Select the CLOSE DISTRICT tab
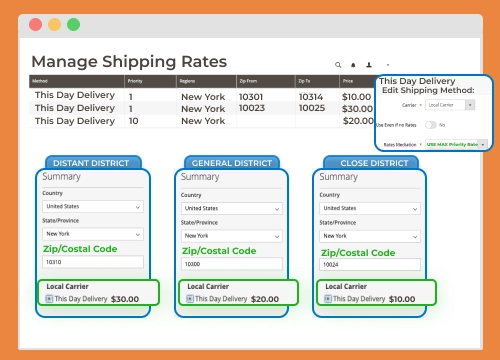 (x=371, y=163)
